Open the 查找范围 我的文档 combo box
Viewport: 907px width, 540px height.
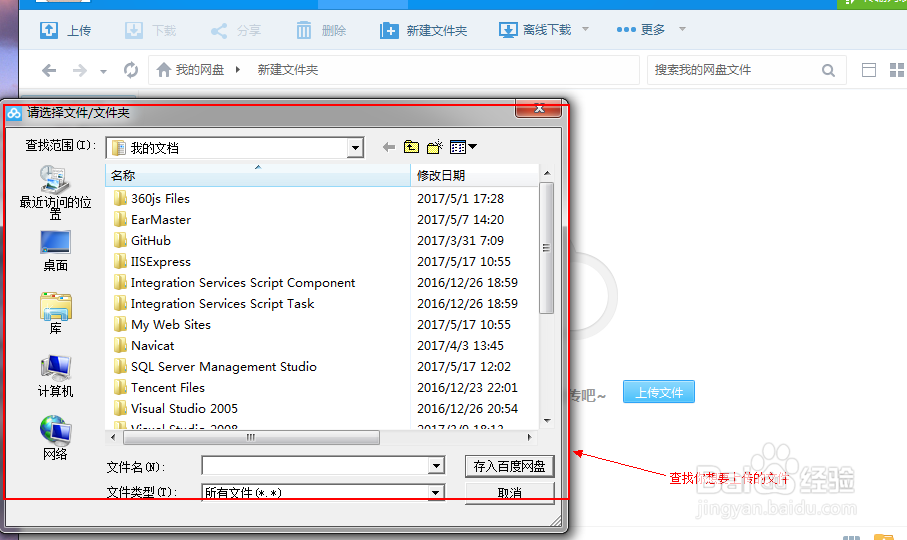click(x=235, y=148)
